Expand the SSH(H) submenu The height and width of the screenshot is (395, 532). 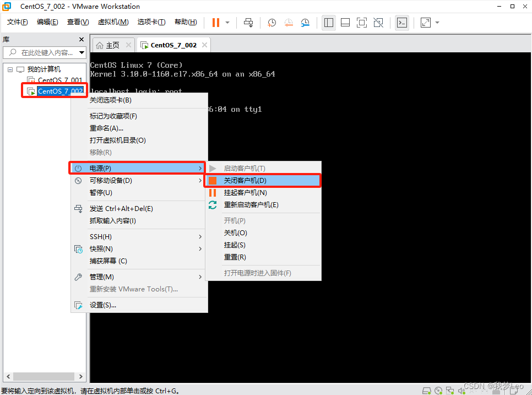click(139, 237)
